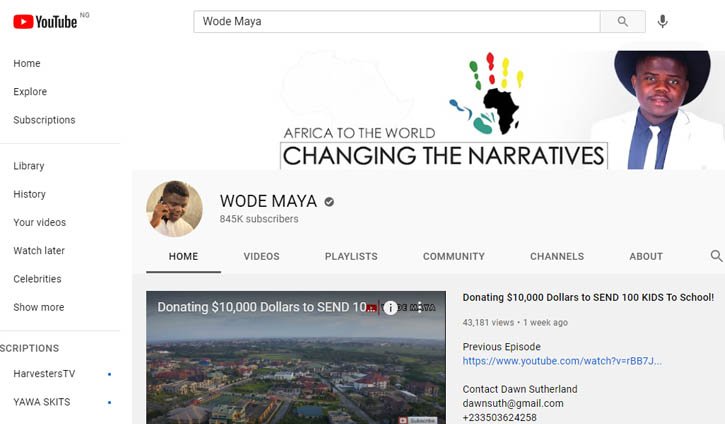Open Celebrities playlist in the sidebar
Image resolution: width=725 pixels, height=424 pixels.
(37, 279)
